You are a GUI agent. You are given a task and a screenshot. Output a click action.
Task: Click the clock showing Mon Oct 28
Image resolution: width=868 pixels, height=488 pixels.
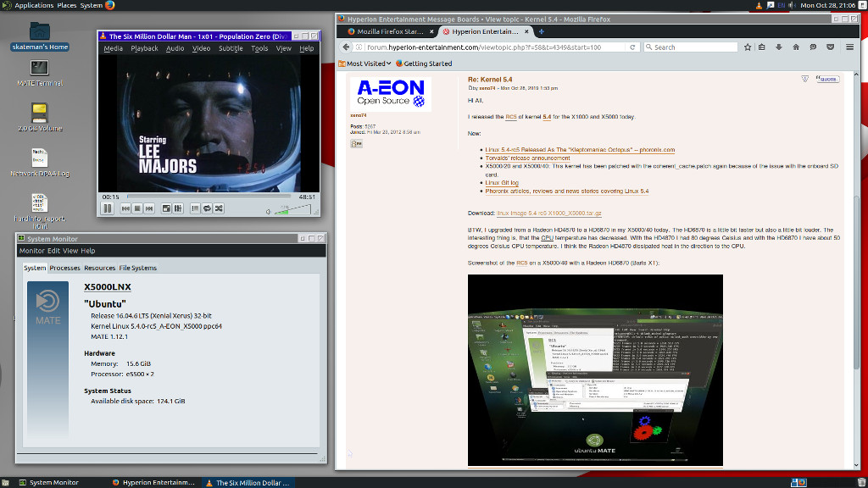click(x=827, y=5)
